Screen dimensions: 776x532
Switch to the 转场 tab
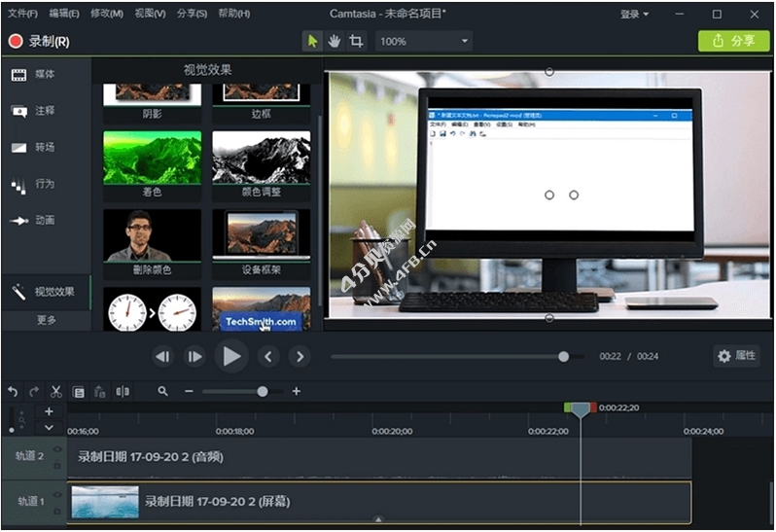(x=34, y=148)
